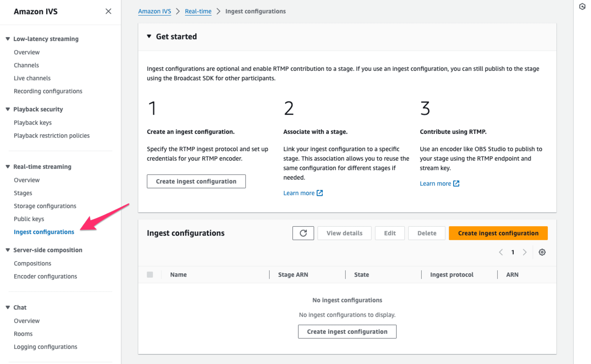
Task: Open Public keys page
Action: [29, 219]
